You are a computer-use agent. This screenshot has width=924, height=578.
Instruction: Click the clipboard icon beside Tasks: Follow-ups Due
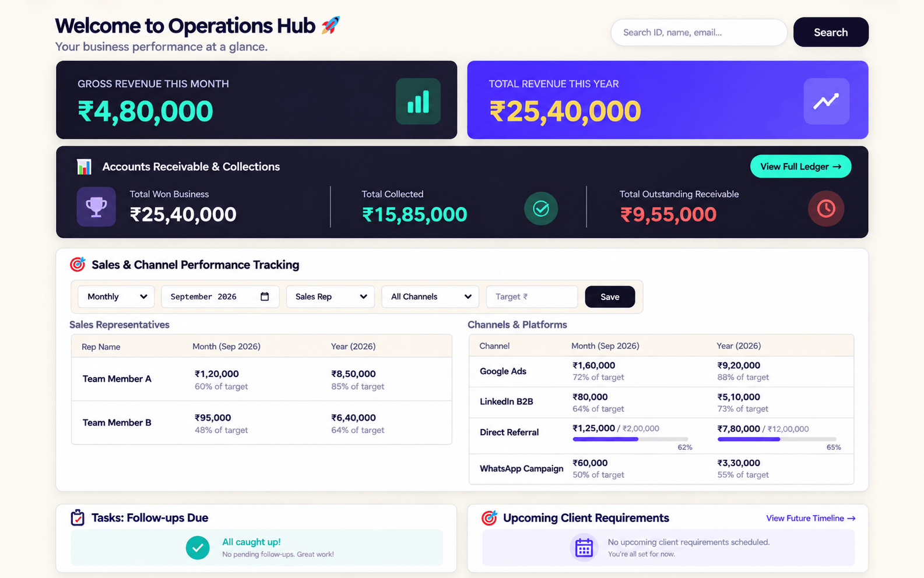[x=78, y=517]
